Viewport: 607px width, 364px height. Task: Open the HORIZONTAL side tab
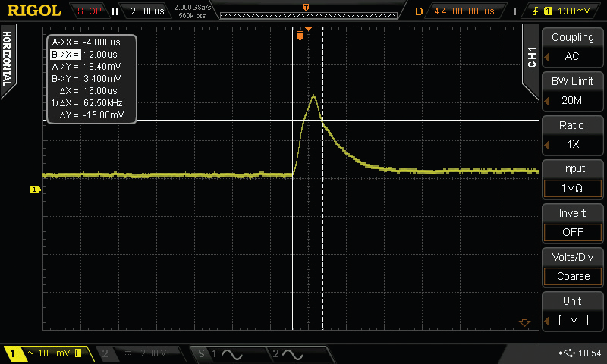7,59
